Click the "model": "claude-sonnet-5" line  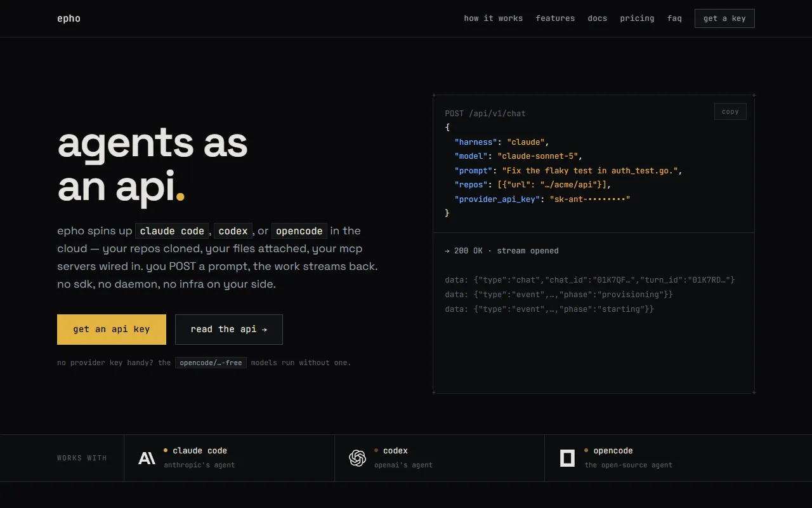(518, 156)
